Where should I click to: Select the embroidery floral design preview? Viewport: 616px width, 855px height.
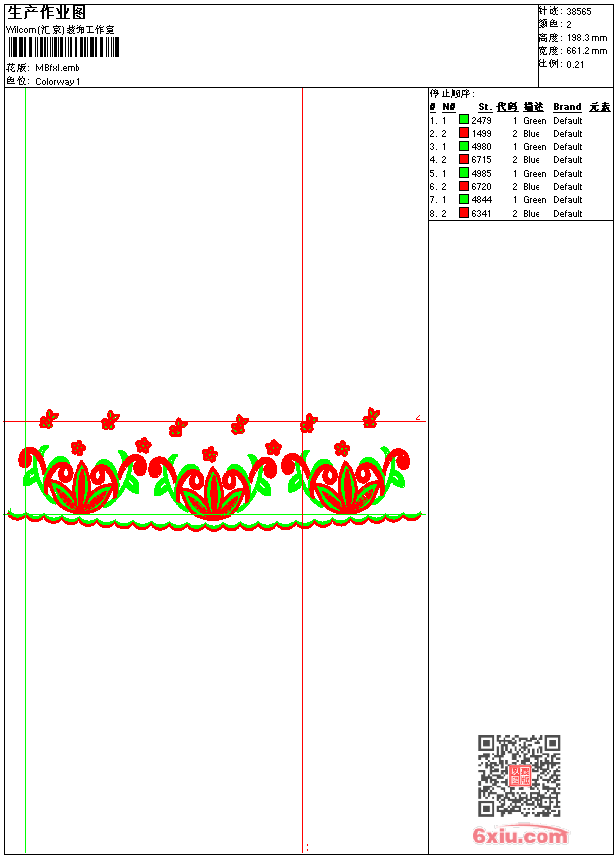215,470
